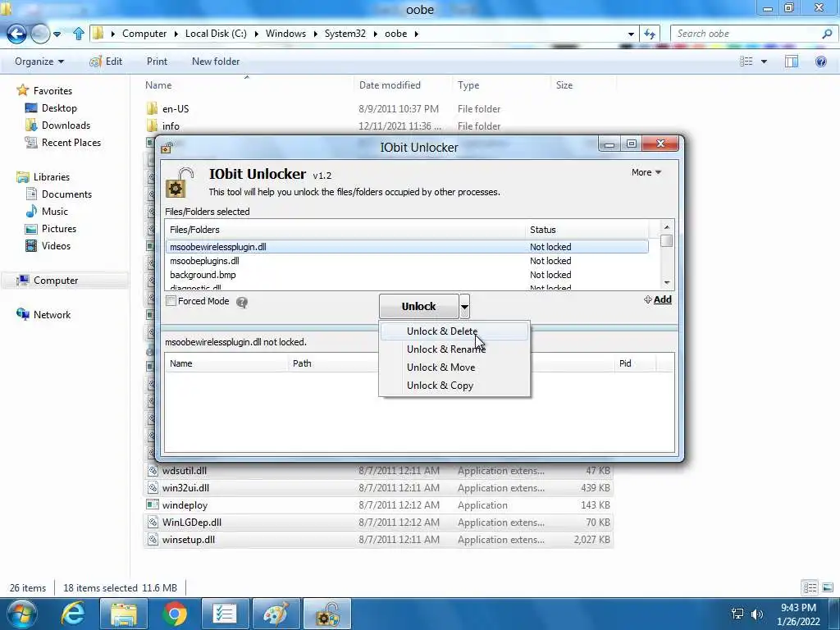Screen dimensions: 840x630
Task: Open Documents library in navigation pane
Action: pos(66,194)
